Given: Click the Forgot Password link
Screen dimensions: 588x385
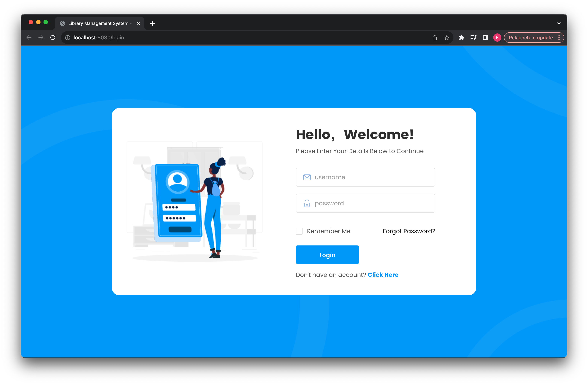Looking at the screenshot, I should [409, 231].
